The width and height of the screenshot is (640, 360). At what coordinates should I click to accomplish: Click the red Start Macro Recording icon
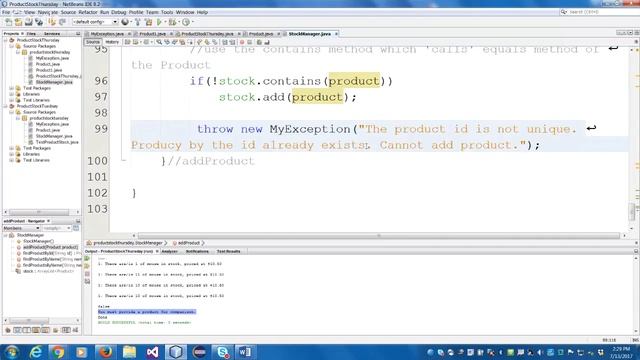coord(242,42)
